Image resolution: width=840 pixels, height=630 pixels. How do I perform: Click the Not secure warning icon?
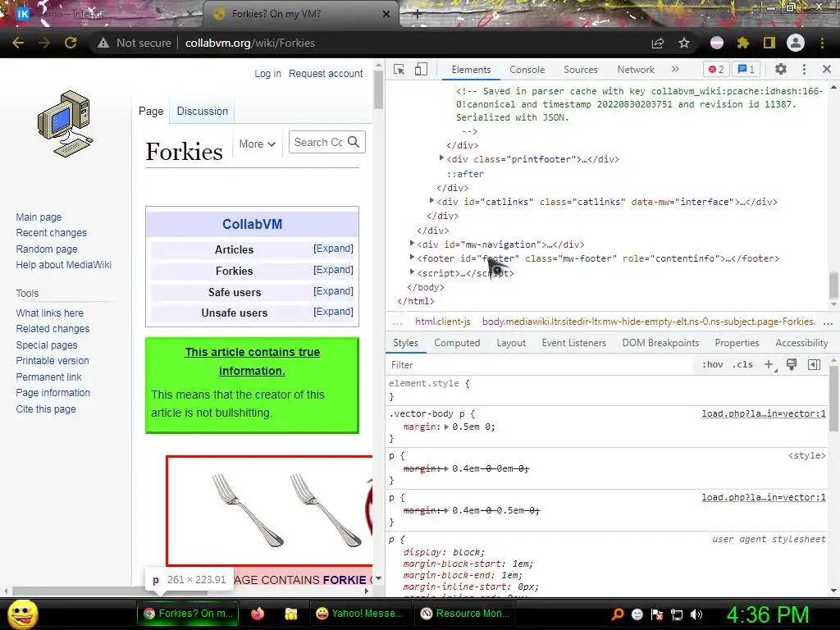point(103,43)
